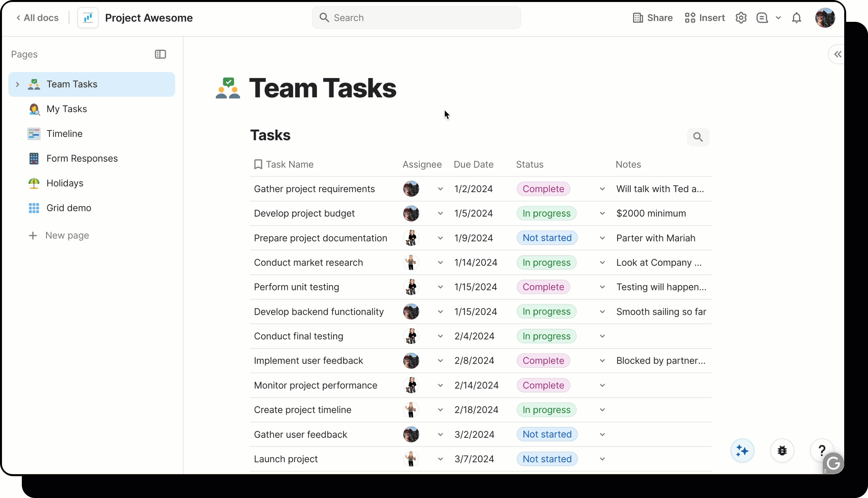Click the 'Parter with Mariah' note
The width and height of the screenshot is (868, 498).
pos(655,238)
